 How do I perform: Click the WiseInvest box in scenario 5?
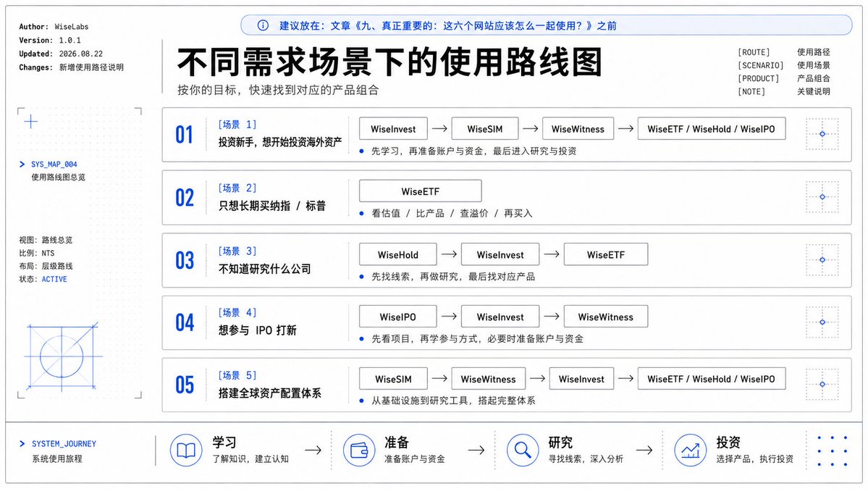(581, 379)
